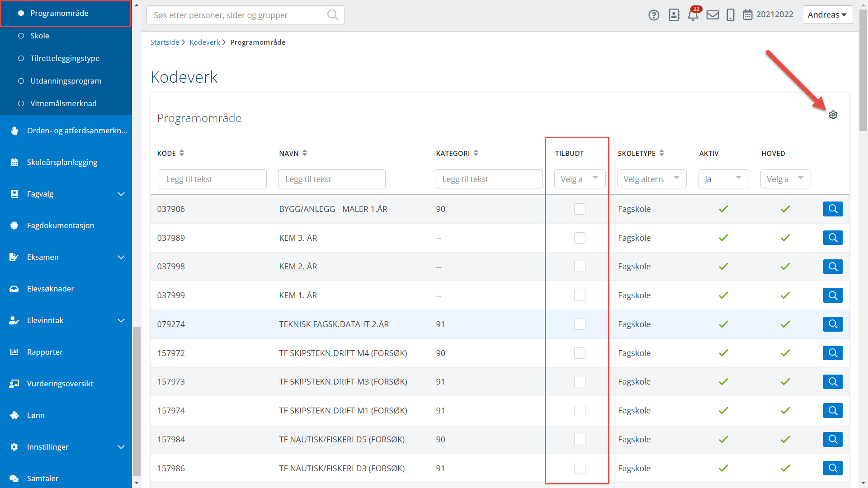Tick Tilbudt checkbox for BYGG/ANLEGG - MALER 1.ÅR
This screenshot has height=488, width=868.
point(580,209)
